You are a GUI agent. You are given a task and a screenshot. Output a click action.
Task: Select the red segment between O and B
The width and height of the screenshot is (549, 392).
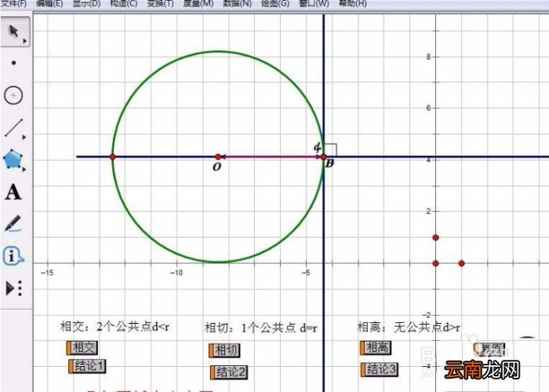271,157
